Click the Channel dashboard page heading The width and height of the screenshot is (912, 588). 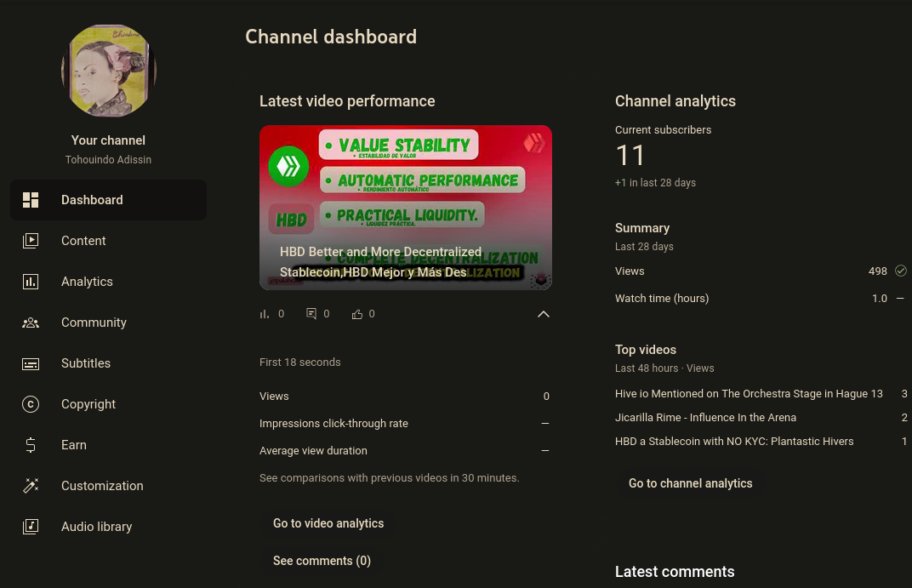tap(331, 37)
